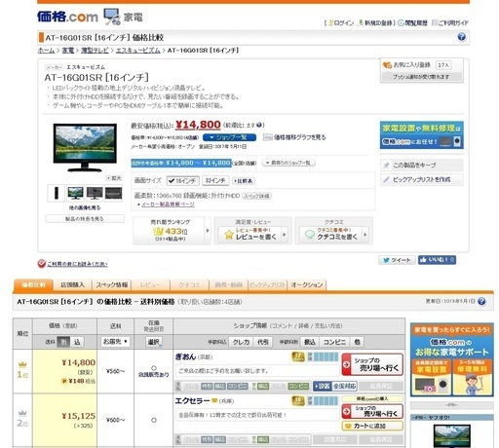
Task: Click the エスキュービズム breadcrumb link
Action: click(138, 51)
